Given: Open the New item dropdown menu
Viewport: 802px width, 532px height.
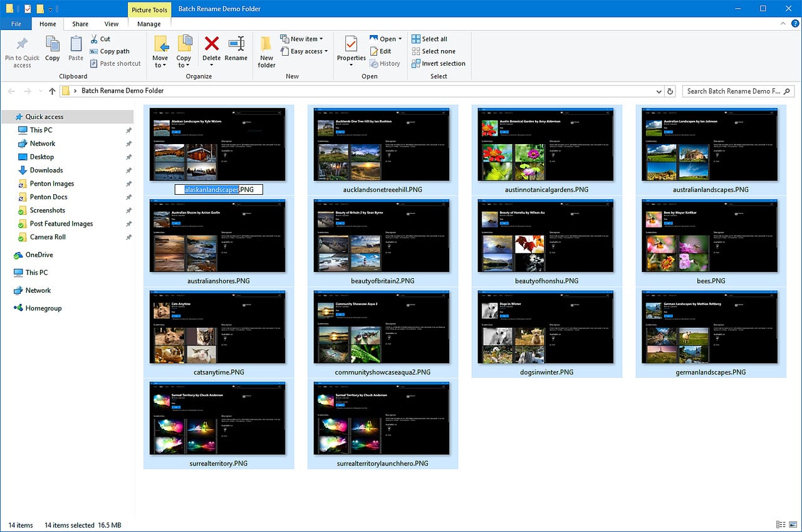Looking at the screenshot, I should (x=301, y=38).
